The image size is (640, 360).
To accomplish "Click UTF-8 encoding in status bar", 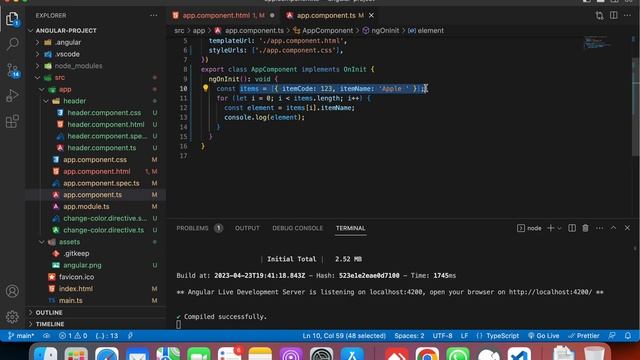I will [x=442, y=336].
